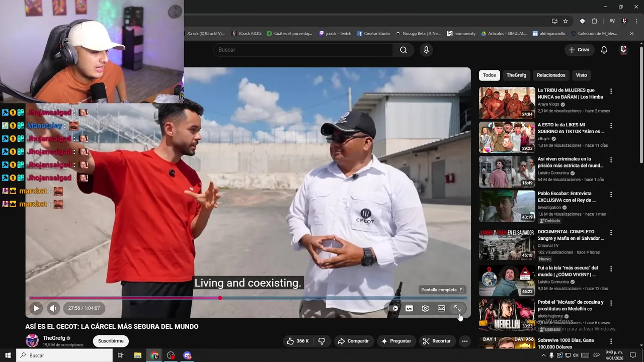
Task: Show more bookmarks with the double chevron
Action: pyautogui.click(x=631, y=33)
